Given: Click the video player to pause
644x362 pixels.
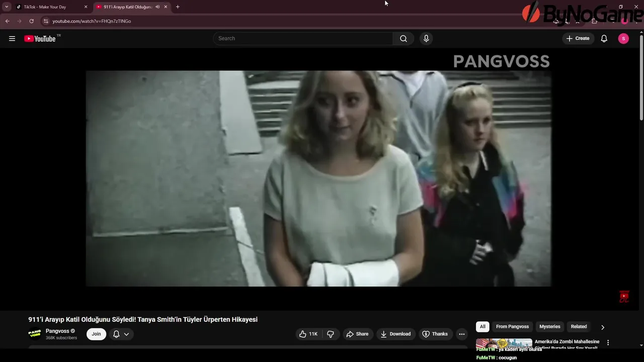Looking at the screenshot, I should (x=318, y=178).
